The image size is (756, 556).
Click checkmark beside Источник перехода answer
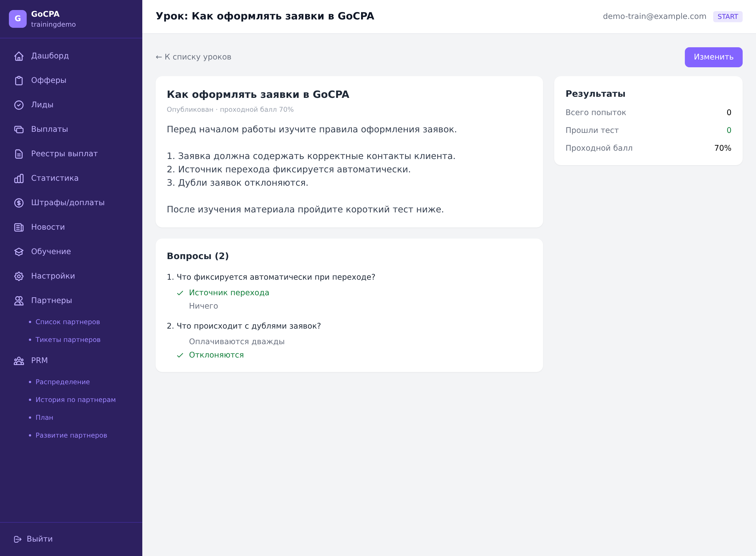pos(180,293)
